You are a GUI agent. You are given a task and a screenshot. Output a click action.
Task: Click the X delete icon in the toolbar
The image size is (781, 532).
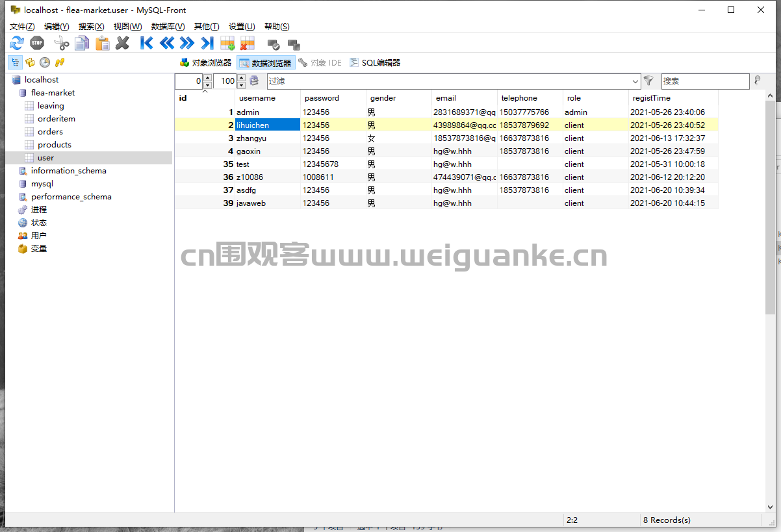[122, 44]
